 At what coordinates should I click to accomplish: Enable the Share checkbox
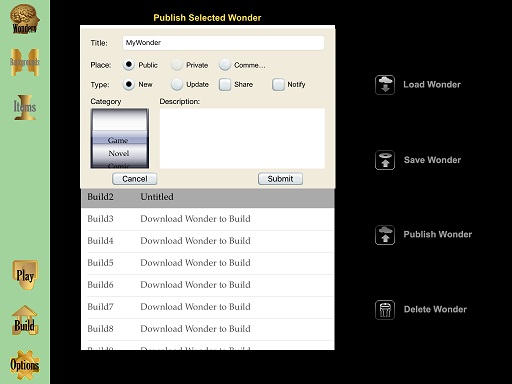pos(225,84)
